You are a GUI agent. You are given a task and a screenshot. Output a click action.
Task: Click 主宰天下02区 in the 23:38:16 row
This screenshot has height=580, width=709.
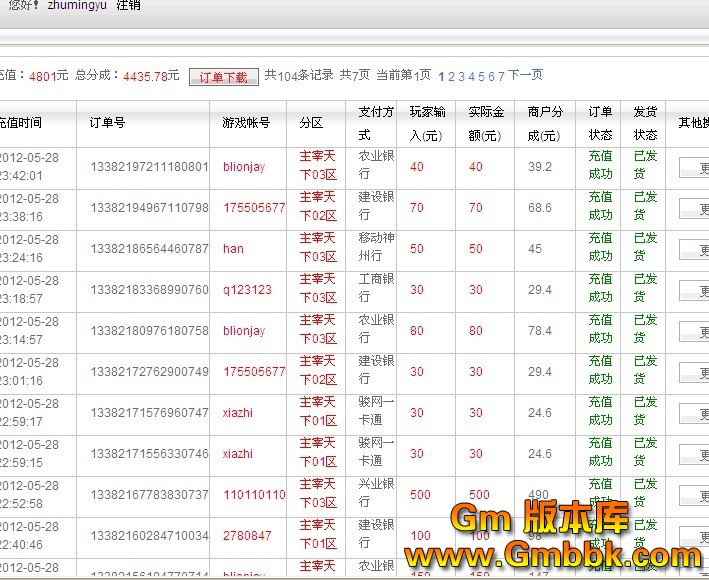[318, 208]
